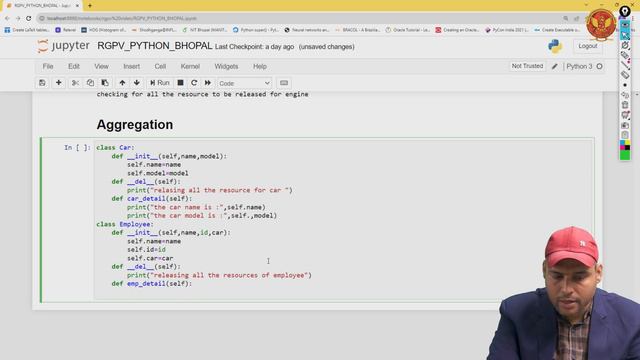
Task: Move selected cell down arrow
Action: pos(137,83)
